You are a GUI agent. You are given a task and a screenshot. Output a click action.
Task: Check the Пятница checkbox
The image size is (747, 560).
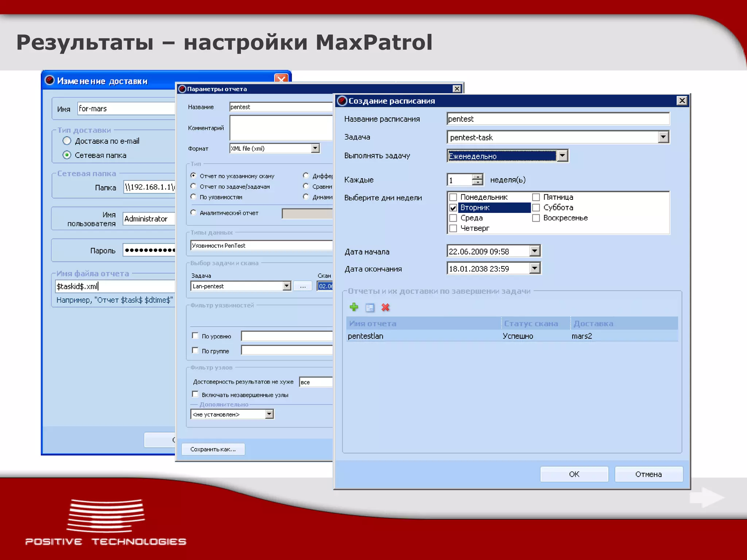[536, 197]
